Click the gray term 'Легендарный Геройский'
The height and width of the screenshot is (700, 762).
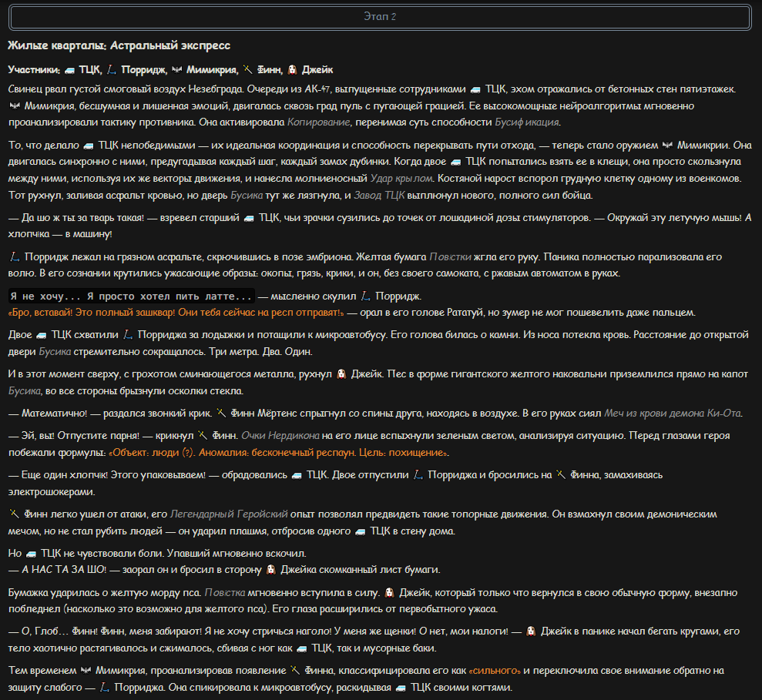point(229,514)
